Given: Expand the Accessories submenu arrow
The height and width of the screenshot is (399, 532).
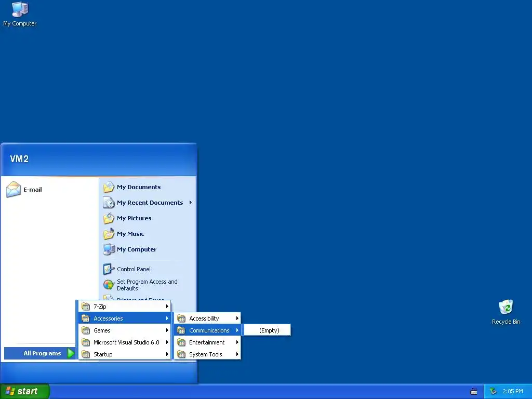Looking at the screenshot, I should point(167,318).
